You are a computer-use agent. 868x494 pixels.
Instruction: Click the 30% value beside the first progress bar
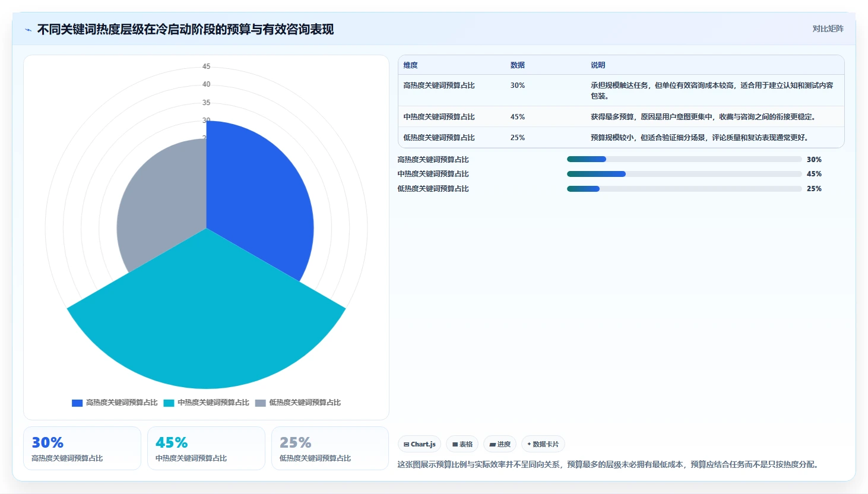(814, 160)
